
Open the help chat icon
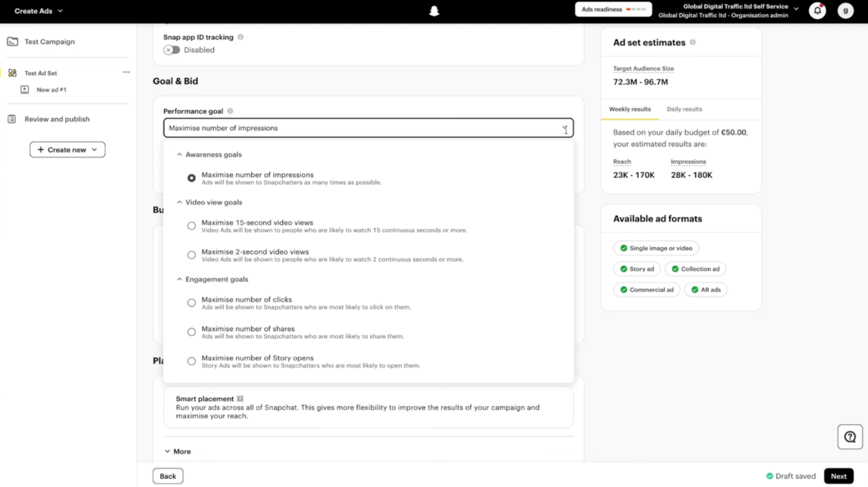[850, 437]
